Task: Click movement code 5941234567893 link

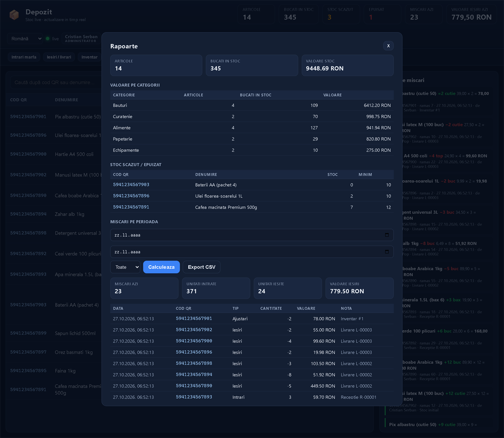Action: coord(194,397)
